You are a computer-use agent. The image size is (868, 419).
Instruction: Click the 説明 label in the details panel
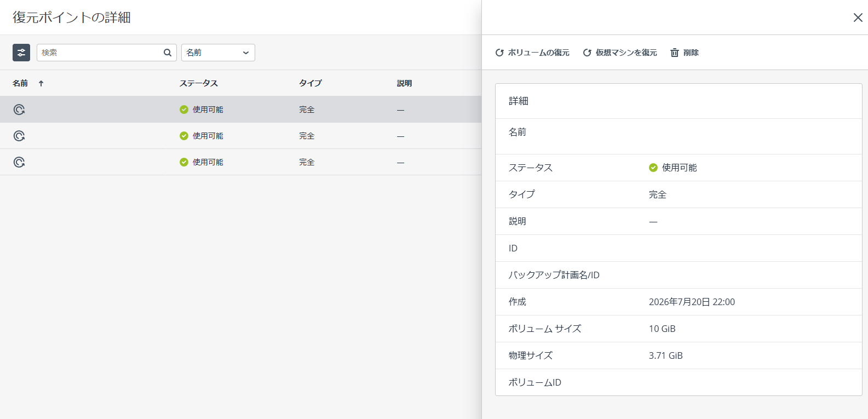tap(518, 221)
